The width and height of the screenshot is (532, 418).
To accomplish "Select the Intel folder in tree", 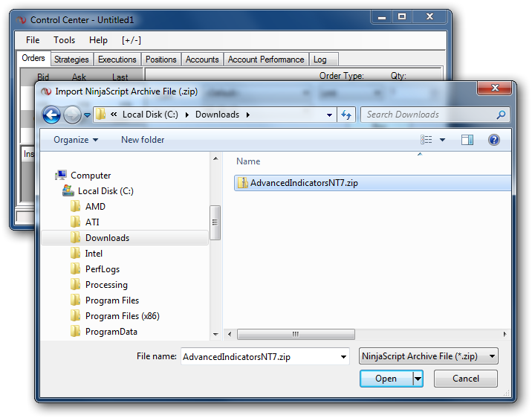I will tap(94, 254).
